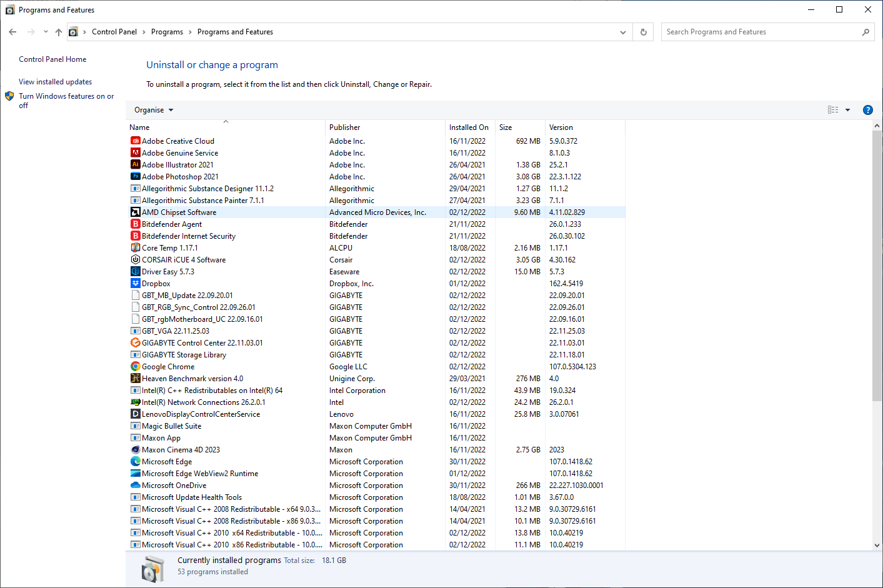This screenshot has height=588, width=883.
Task: Expand the address bar history dropdown
Action: (623, 32)
